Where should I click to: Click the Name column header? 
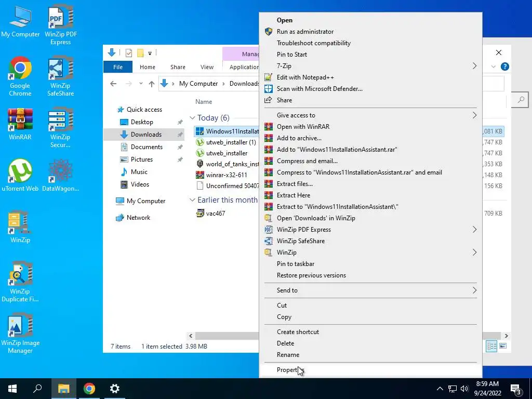(204, 102)
